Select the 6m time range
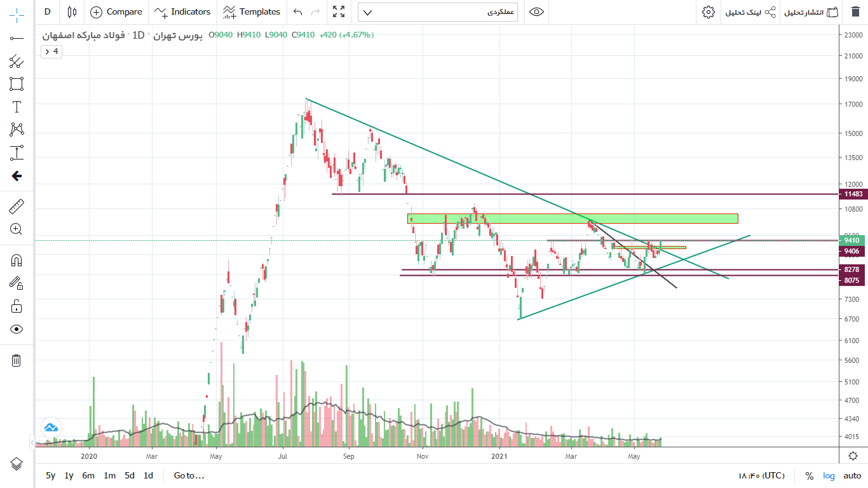 click(x=88, y=476)
